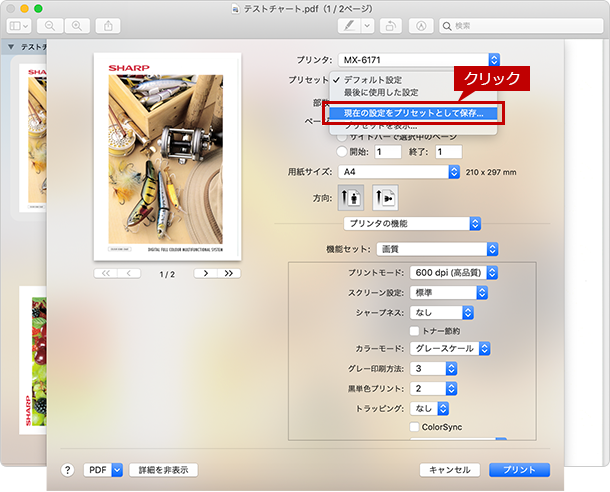
Task: Open シャープネス なし dropdown
Action: click(442, 312)
